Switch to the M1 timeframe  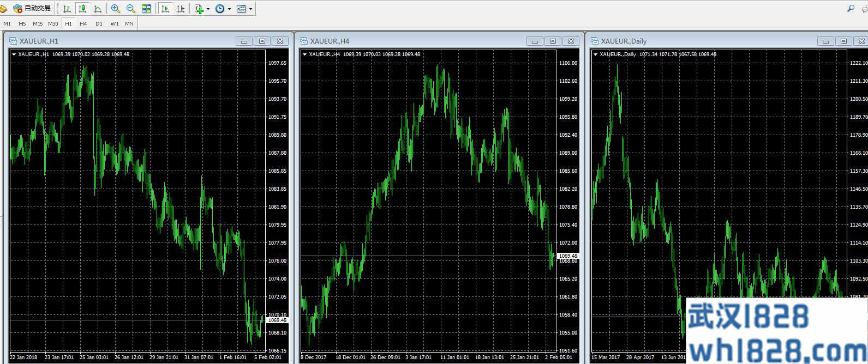pos(7,23)
